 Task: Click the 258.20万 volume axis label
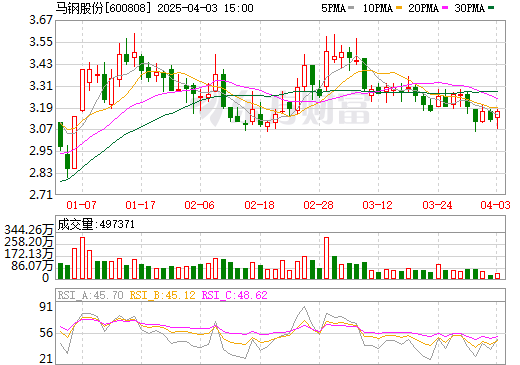(x=29, y=242)
